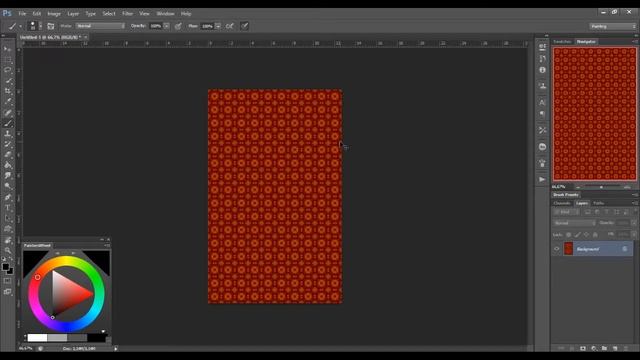Select the Move tool
640x360 pixels.
point(8,49)
